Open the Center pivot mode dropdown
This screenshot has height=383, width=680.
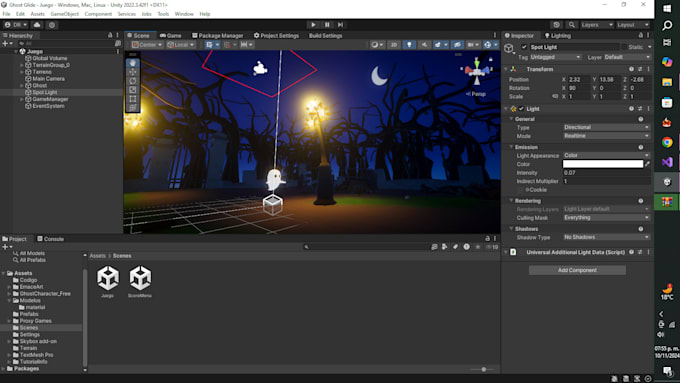click(x=147, y=45)
